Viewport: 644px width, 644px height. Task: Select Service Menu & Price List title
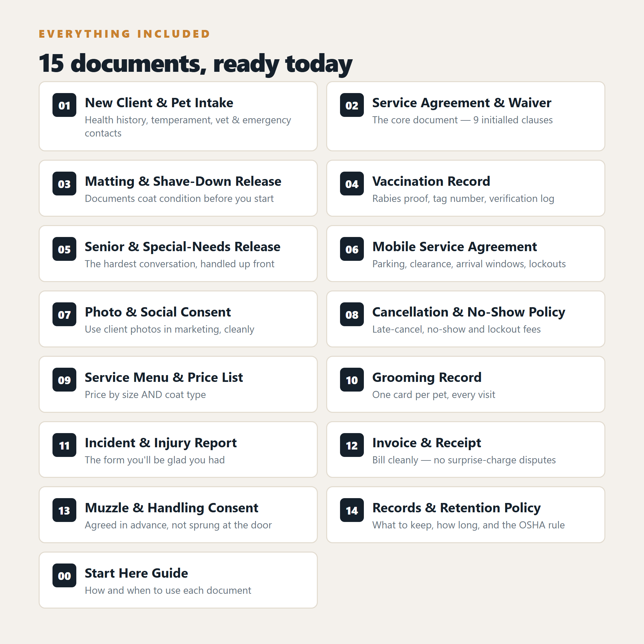pos(164,377)
